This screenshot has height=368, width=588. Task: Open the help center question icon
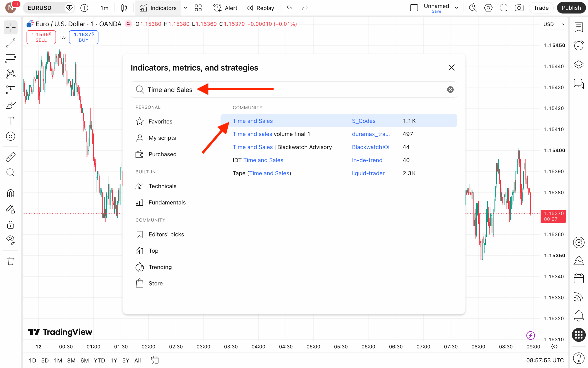tap(579, 358)
